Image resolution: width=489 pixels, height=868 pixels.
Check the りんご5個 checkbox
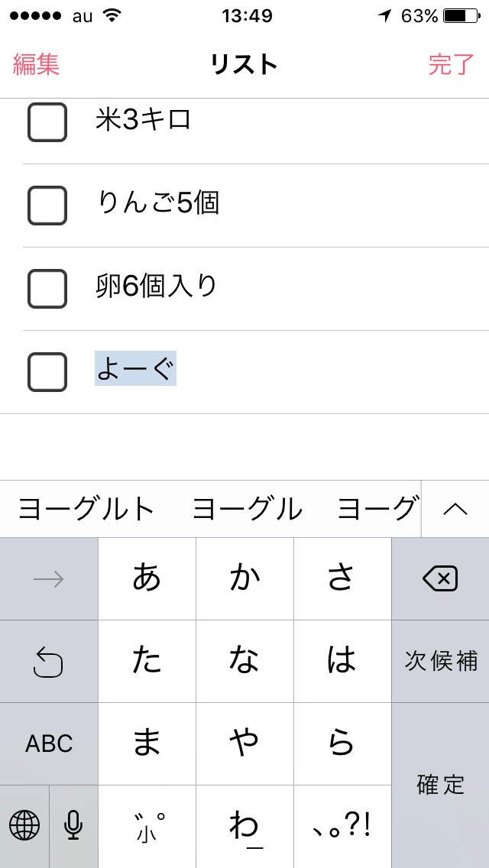pyautogui.click(x=47, y=205)
